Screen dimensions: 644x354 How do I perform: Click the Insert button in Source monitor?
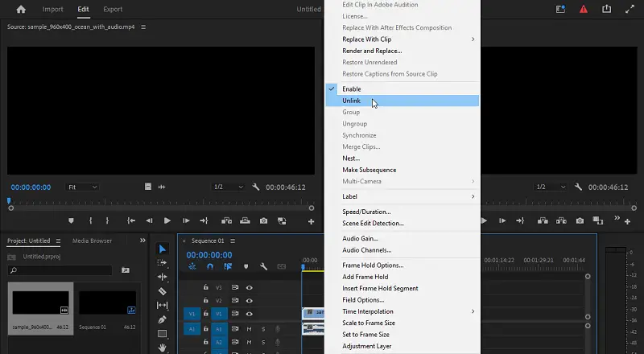(x=226, y=221)
